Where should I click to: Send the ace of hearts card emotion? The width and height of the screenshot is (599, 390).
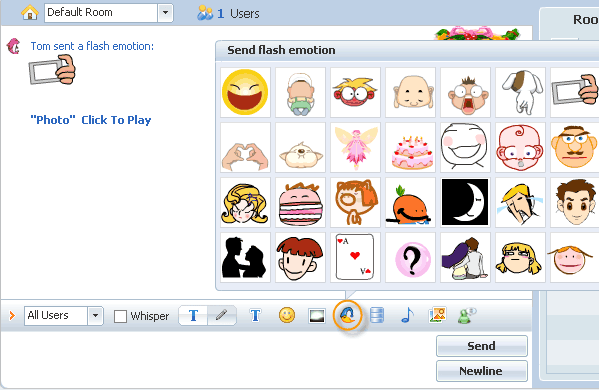point(355,257)
